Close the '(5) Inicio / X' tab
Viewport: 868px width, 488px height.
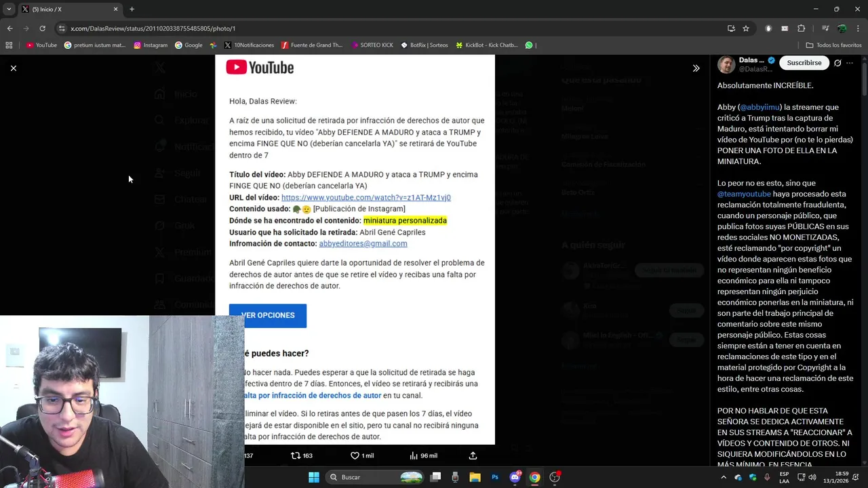pos(115,9)
